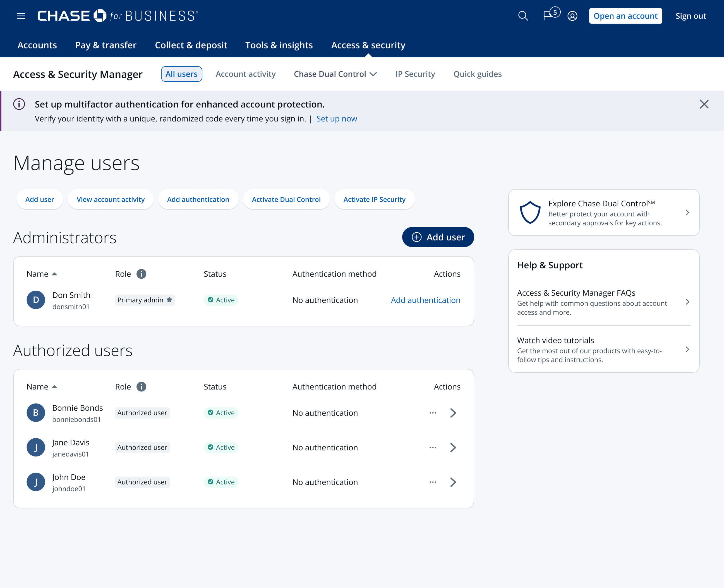Viewport: 724px width, 588px height.
Task: Click the username bonniebonds01
Action: (x=76, y=419)
